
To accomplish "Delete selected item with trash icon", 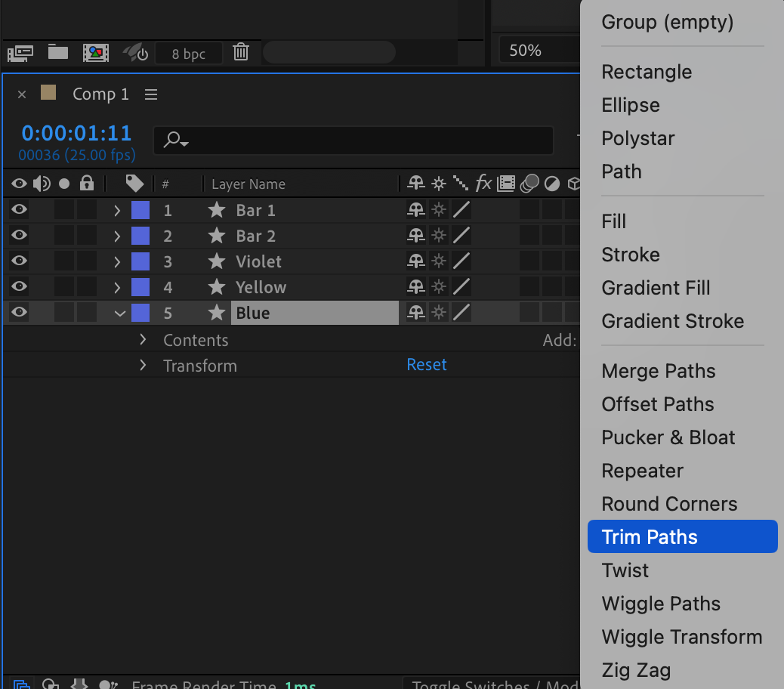I will 241,52.
